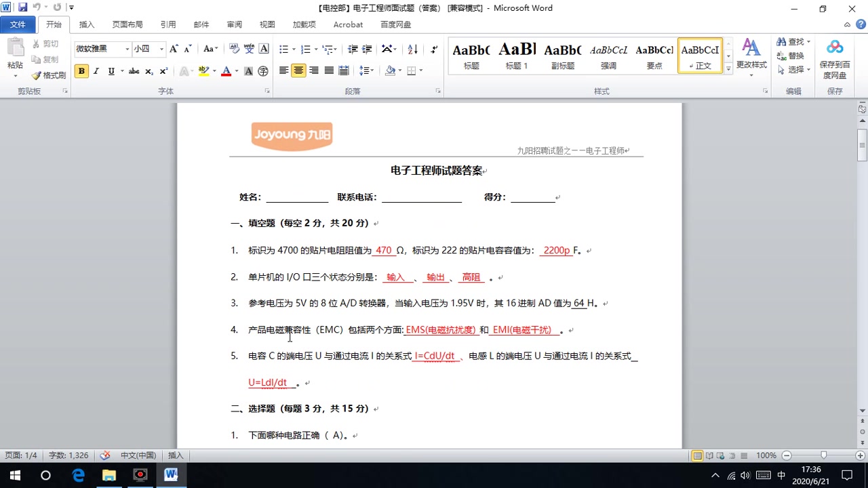Toggle Underline formatting

click(111, 71)
